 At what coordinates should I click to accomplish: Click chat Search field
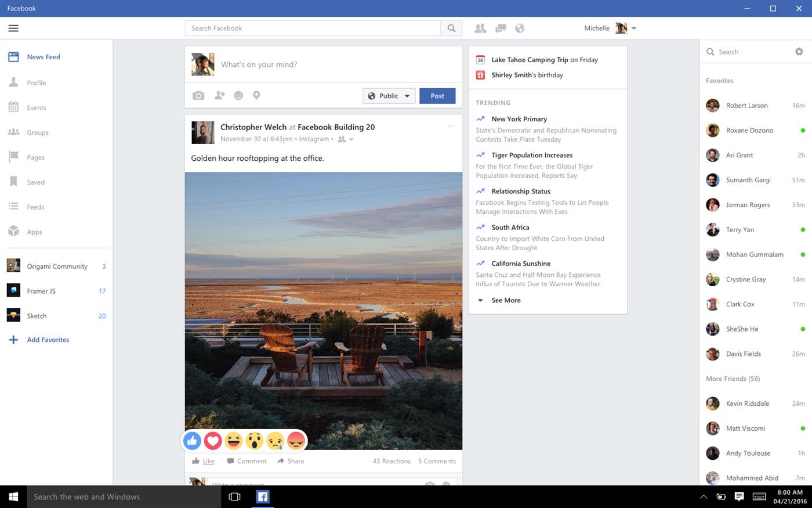(748, 52)
